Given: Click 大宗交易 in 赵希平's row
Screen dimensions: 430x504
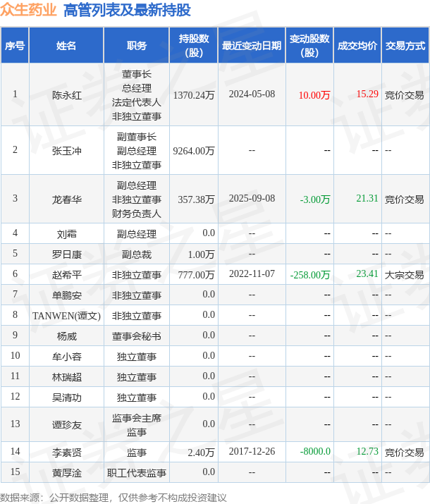Looking at the screenshot, I should [405, 275].
